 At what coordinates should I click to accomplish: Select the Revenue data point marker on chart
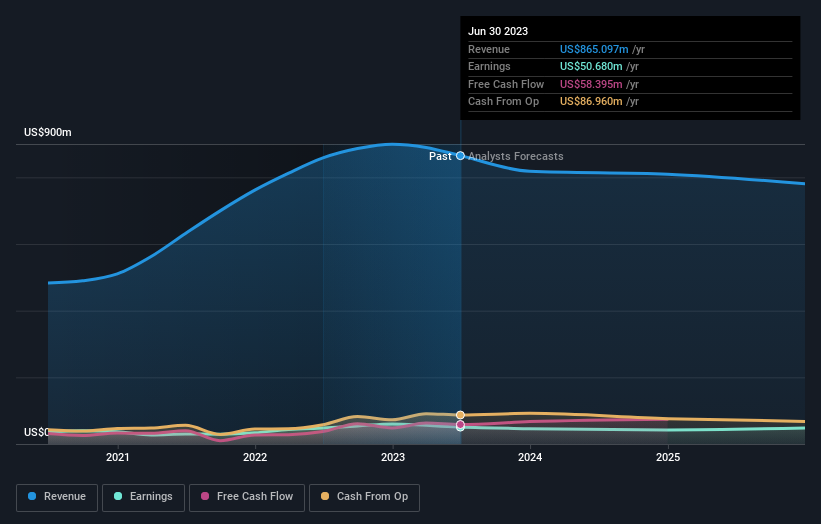click(x=460, y=155)
